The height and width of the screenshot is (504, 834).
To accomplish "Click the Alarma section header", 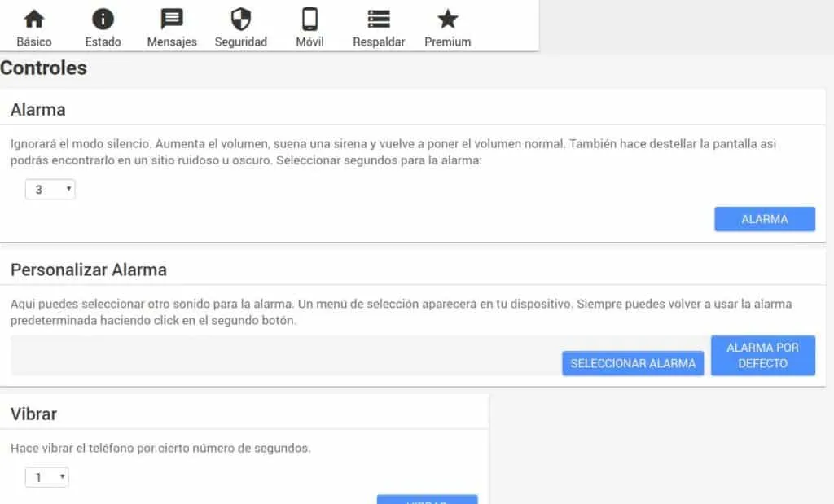I will tap(37, 109).
